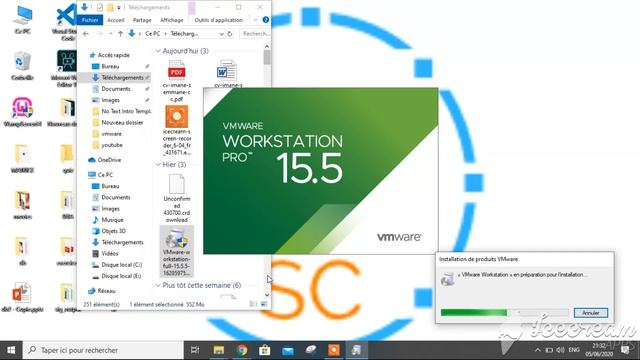Select the Unconfirmed 430700.crdownload file
Image resolution: width=640 pixels, height=360 pixels.
click(x=176, y=199)
